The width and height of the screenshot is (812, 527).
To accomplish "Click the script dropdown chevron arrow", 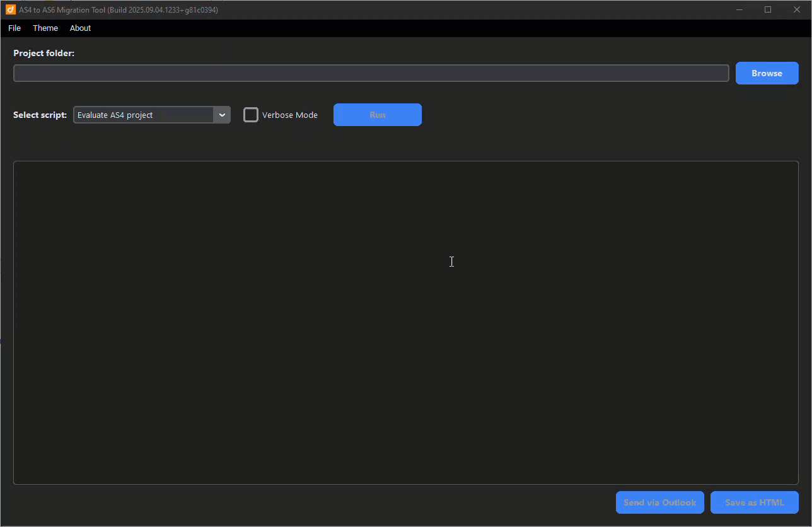I will click(x=222, y=115).
